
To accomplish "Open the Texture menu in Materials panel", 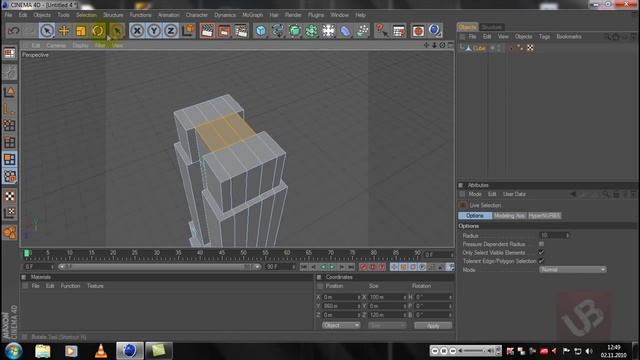I will point(95,286).
